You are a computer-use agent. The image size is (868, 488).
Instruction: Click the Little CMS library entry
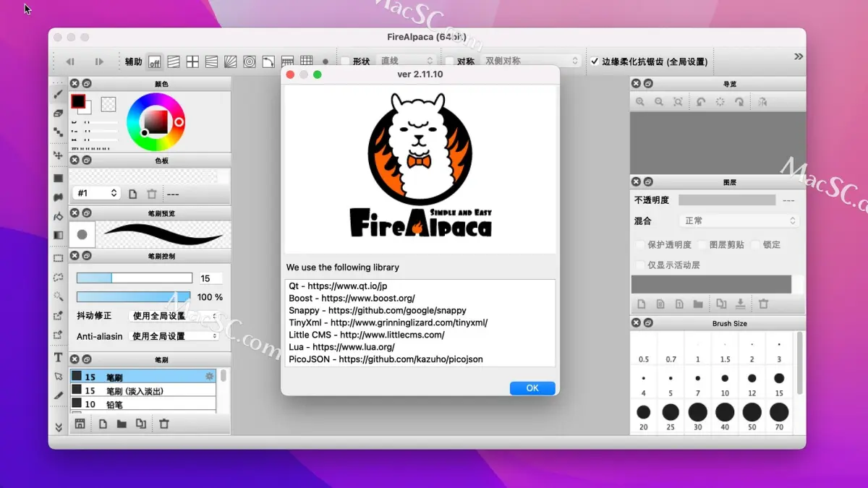367,335
